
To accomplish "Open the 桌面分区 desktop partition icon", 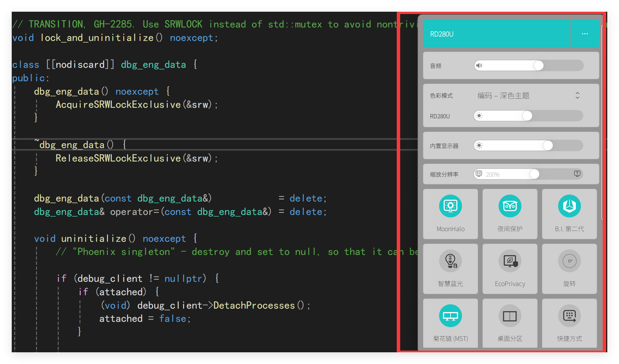I will point(510,315).
